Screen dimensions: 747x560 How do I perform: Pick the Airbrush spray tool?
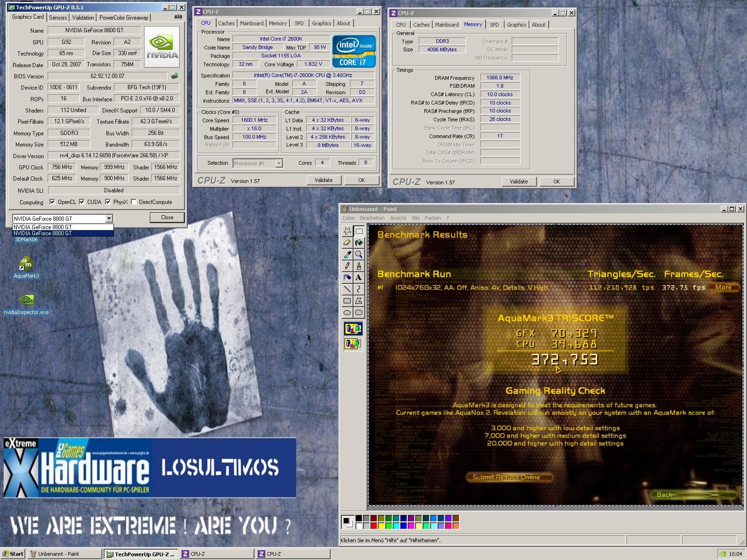pos(347,278)
